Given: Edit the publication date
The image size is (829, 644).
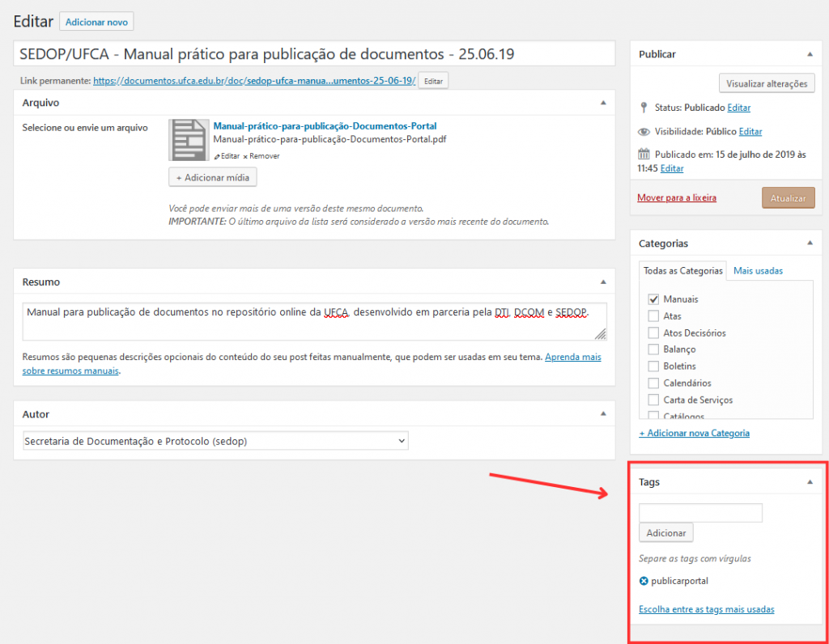Looking at the screenshot, I should (x=671, y=168).
